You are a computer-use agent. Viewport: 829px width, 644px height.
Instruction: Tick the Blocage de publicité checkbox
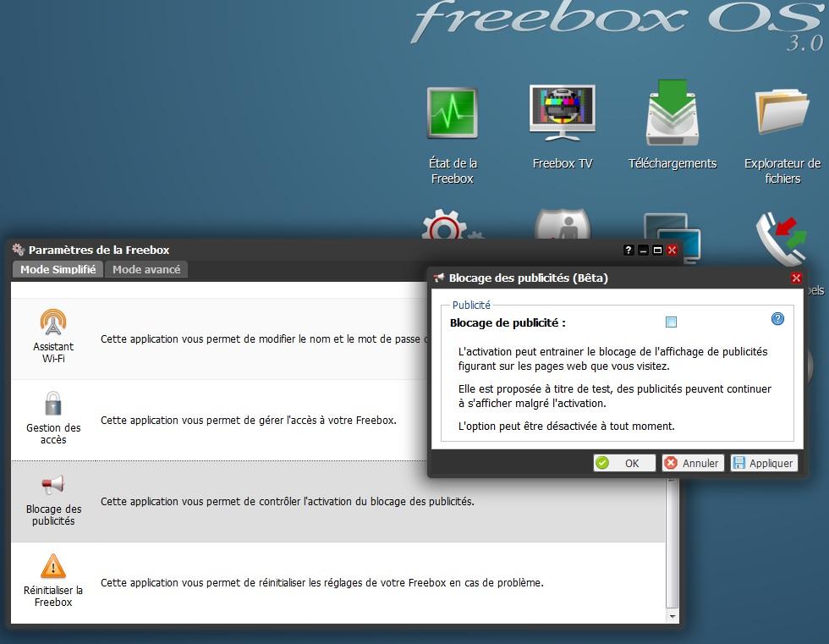point(671,322)
